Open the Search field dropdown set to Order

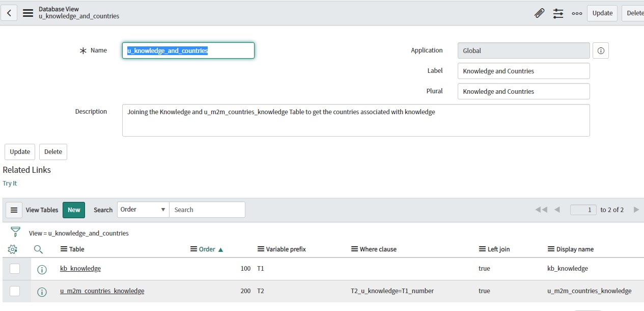143,210
